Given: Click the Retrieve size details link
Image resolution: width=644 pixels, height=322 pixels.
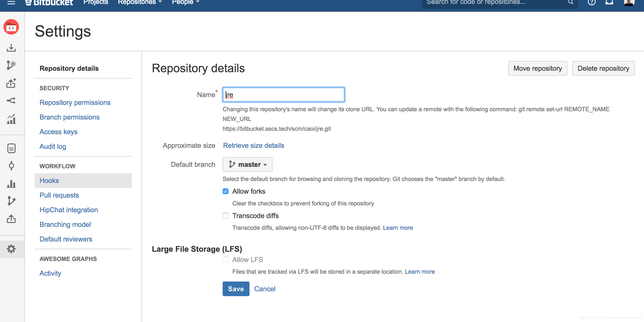Looking at the screenshot, I should click(253, 145).
